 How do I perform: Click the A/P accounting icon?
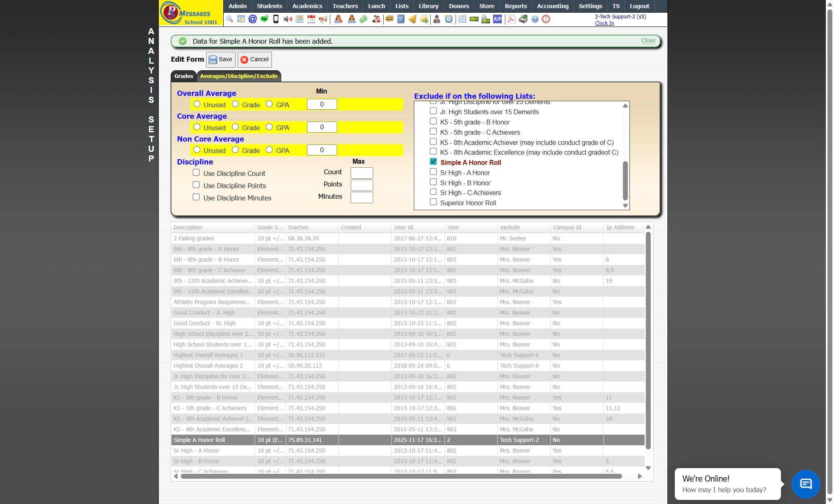(497, 19)
